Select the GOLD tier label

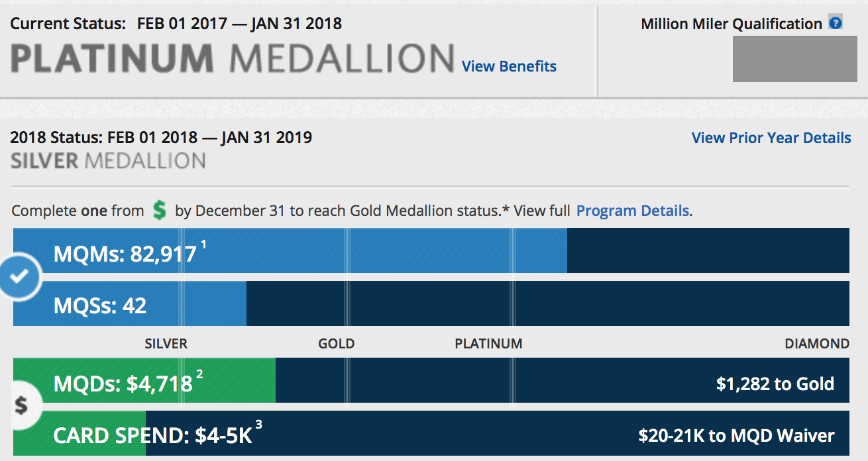coord(337,344)
